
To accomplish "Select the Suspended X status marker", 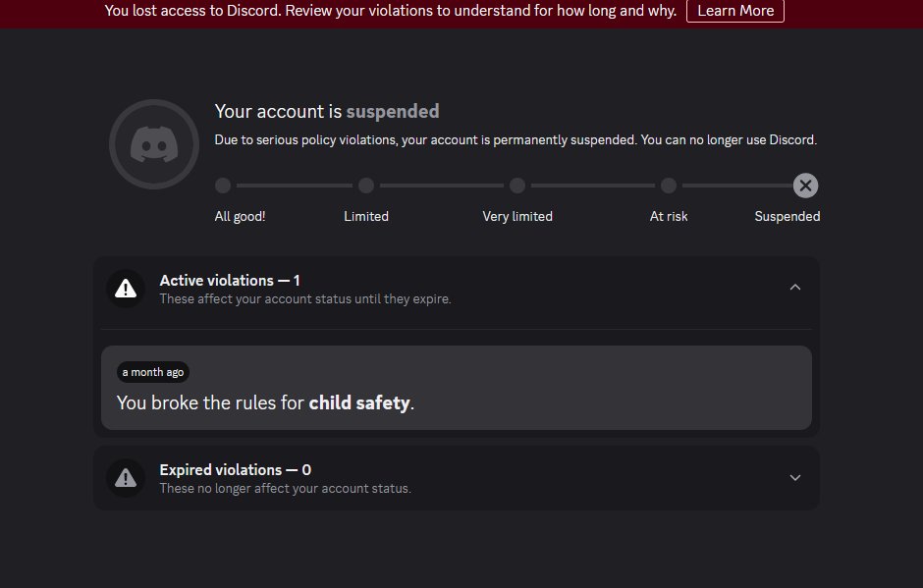I will tap(805, 186).
